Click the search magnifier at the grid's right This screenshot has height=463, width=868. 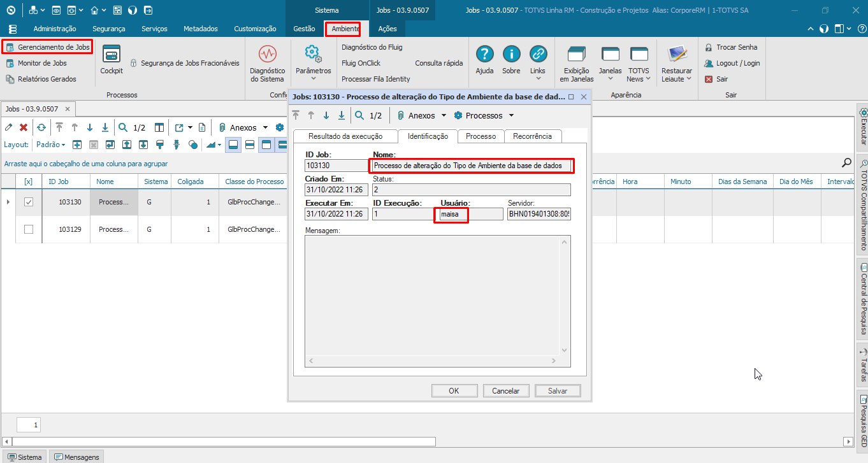coord(847,163)
